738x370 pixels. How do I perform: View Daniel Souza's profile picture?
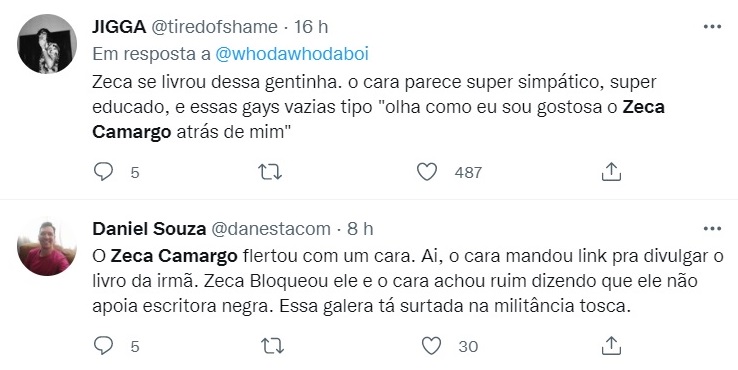47,247
